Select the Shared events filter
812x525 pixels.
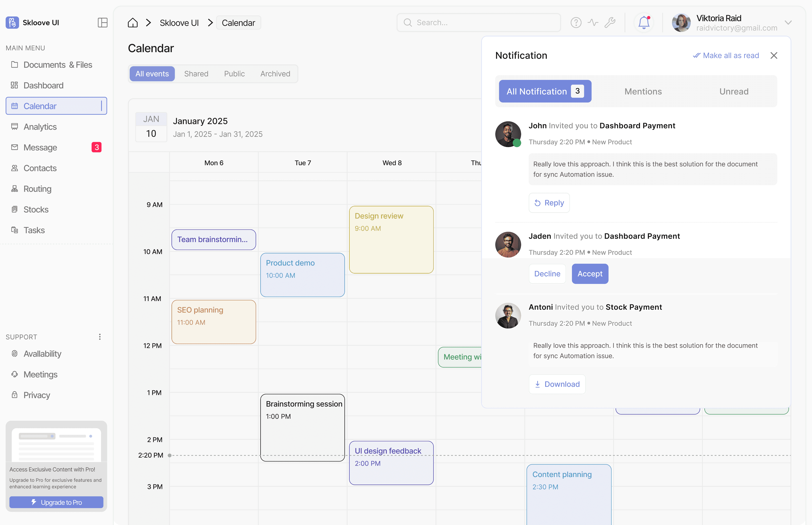[196, 74]
